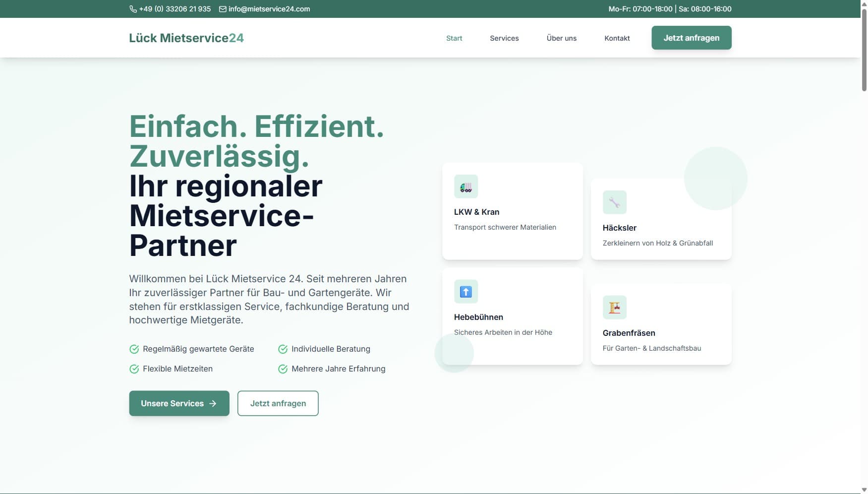Click the crane icon on Grabenfräsen card
This screenshot has height=494, width=868.
[x=614, y=308]
